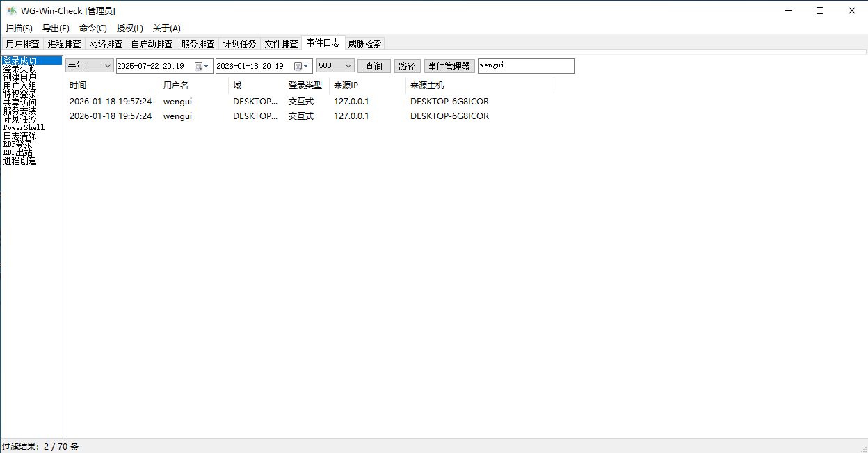Click the 来源IP column header

tap(346, 86)
